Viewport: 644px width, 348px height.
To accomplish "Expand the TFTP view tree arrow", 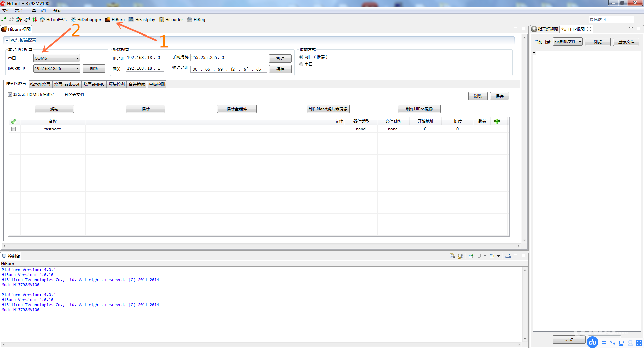I will click(534, 53).
